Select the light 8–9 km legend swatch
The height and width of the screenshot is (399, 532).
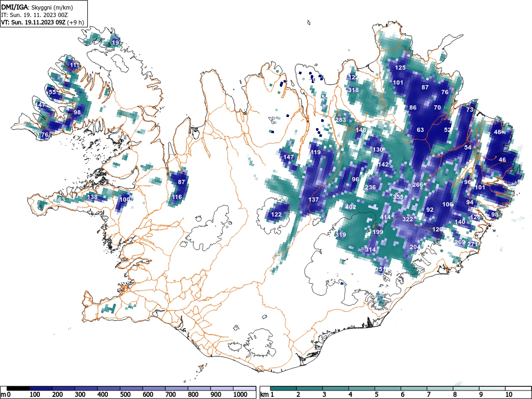[466, 388]
